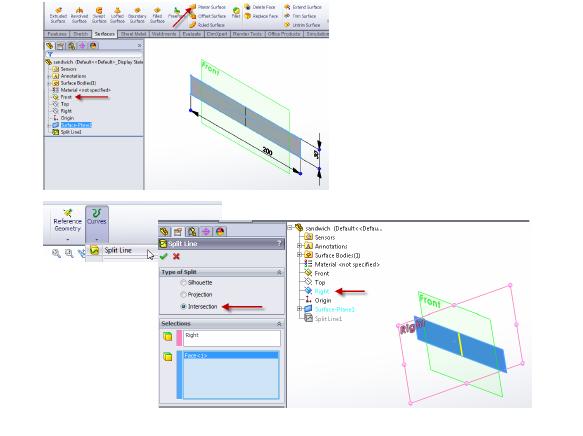
Task: Select the Revolved Surface tool
Action: click(79, 15)
